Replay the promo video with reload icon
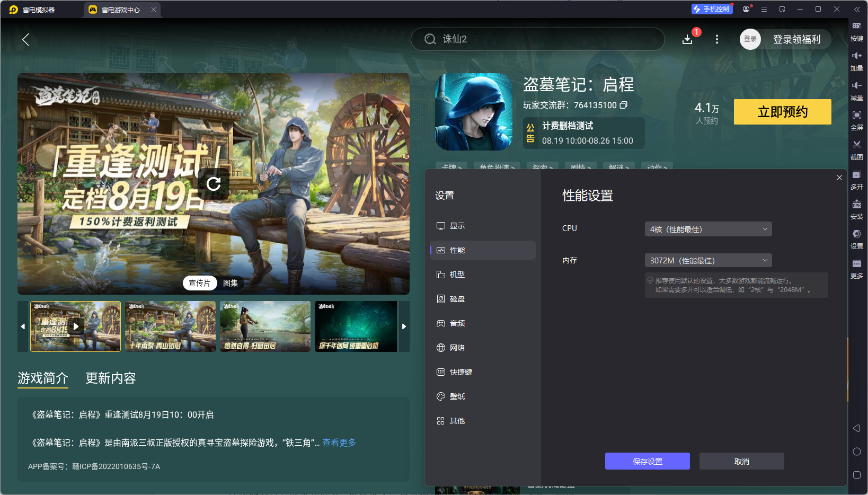 click(214, 184)
